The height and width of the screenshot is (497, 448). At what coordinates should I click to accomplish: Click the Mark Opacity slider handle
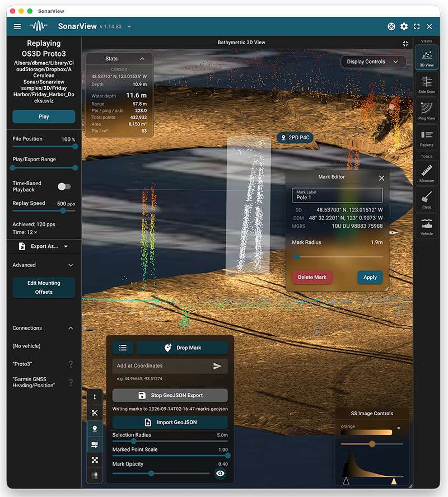(151, 473)
